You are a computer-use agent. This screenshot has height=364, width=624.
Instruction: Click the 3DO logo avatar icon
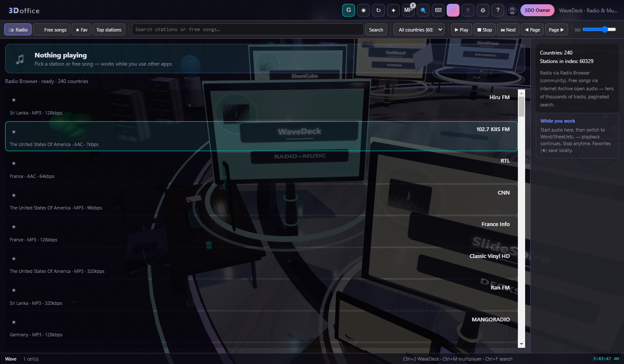[512, 10]
